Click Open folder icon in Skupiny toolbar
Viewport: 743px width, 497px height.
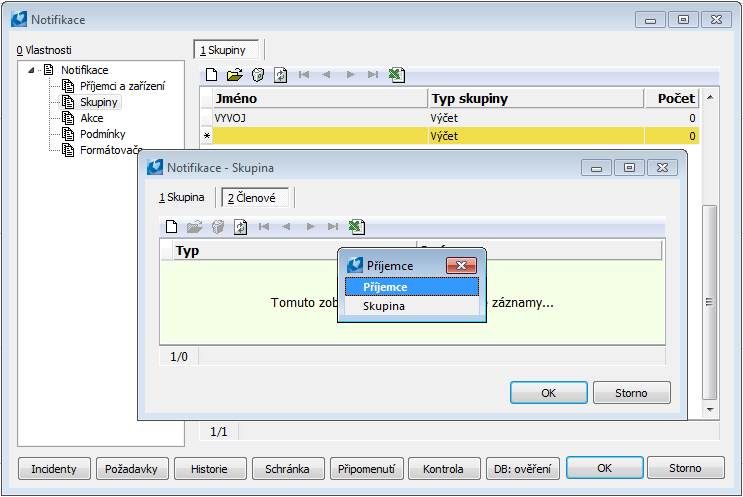click(235, 75)
